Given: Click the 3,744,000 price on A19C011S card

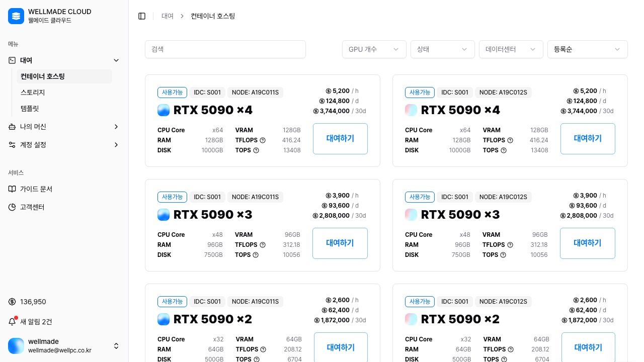Looking at the screenshot, I should [335, 111].
